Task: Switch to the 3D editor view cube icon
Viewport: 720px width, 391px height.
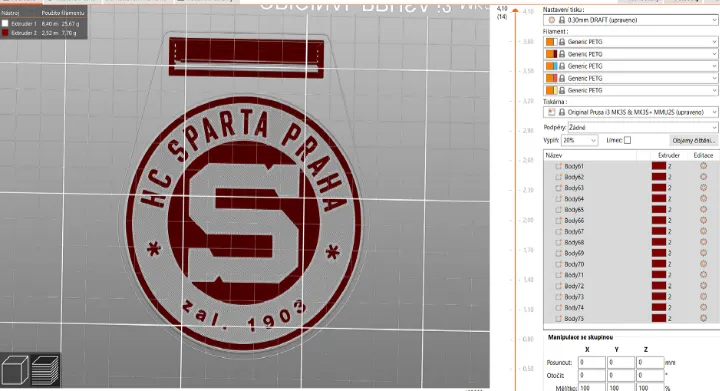Action: pos(15,370)
